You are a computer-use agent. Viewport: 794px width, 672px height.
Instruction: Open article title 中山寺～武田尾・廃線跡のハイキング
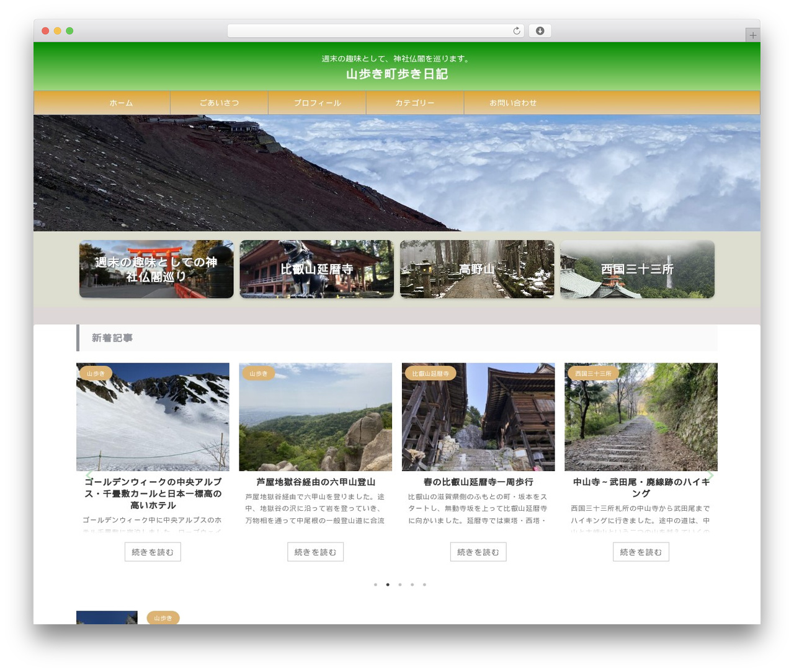click(x=641, y=487)
